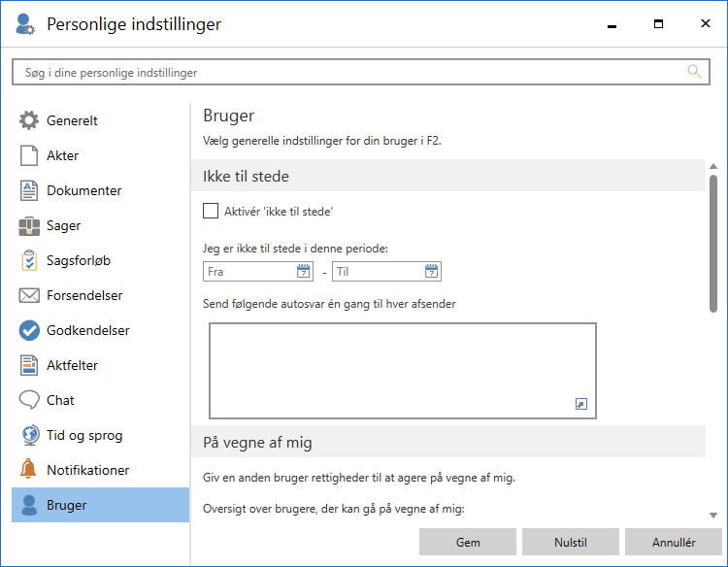The image size is (728, 567).
Task: Click the Tid og sprog globe icon
Action: click(x=30, y=435)
